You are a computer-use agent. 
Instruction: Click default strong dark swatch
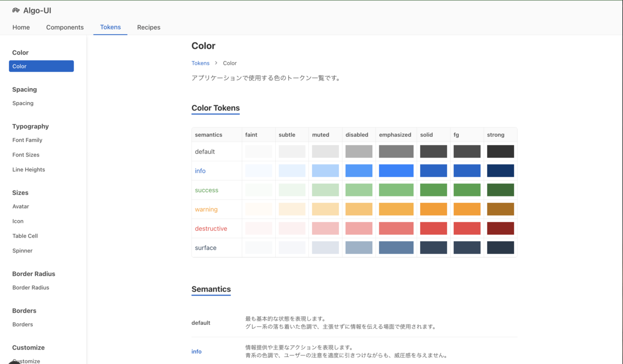coord(500,151)
